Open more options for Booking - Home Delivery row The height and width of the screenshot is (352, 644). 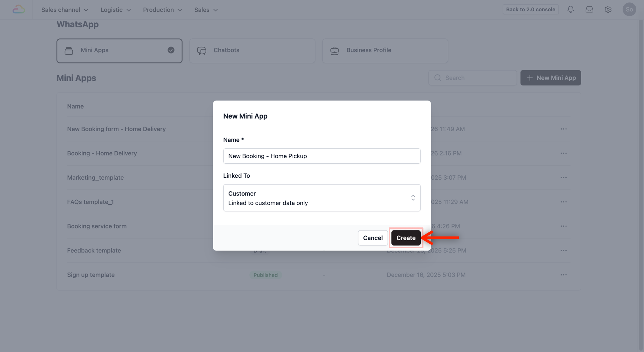tap(564, 153)
